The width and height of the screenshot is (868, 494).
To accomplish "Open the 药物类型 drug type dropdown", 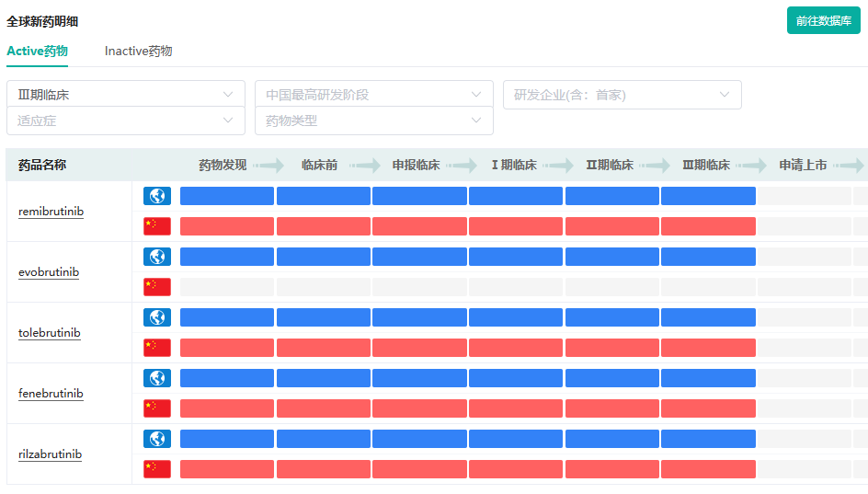I will pos(374,121).
